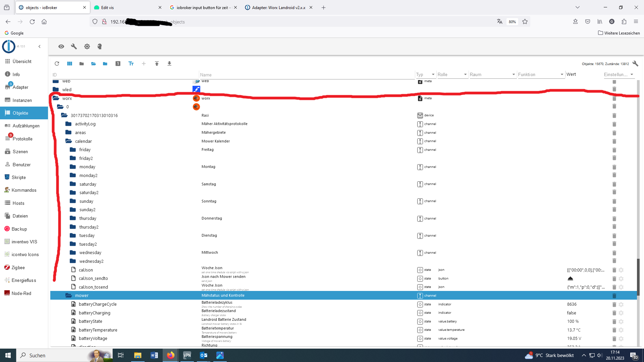Click the vertical scrollbar of objects list
644x362 pixels.
(638, 277)
